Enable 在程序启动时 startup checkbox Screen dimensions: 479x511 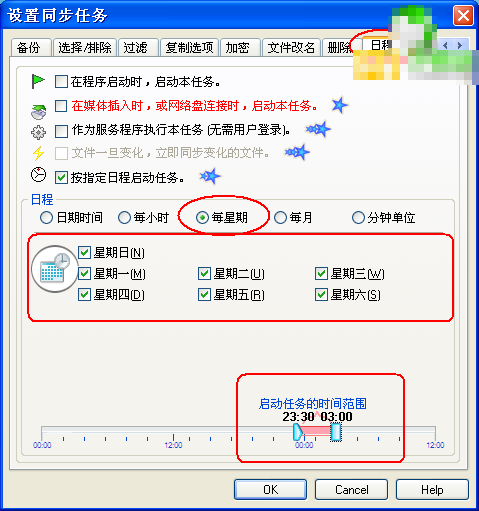61,82
